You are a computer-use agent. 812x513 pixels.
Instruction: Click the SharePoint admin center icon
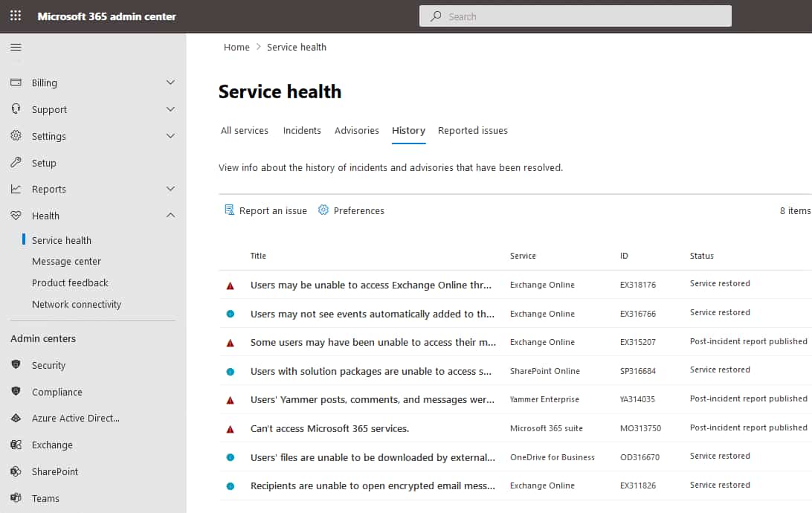coord(16,471)
